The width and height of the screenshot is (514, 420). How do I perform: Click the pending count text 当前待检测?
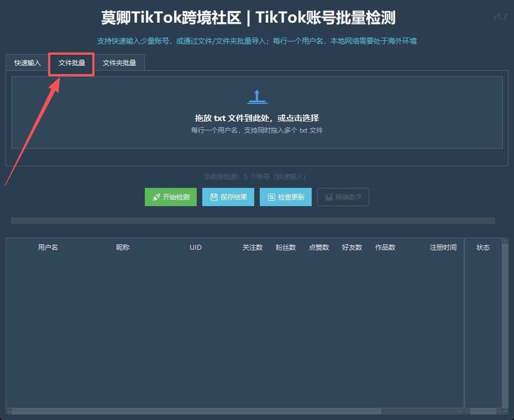[x=255, y=177]
